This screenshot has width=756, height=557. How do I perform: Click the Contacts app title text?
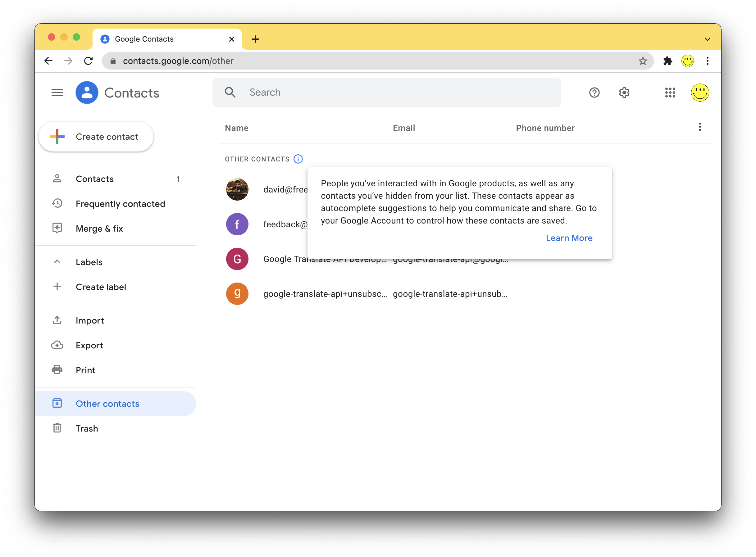coord(131,93)
